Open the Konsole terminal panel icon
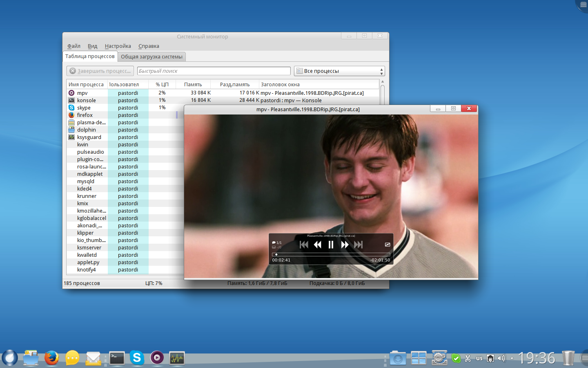The image size is (588, 368). click(117, 358)
